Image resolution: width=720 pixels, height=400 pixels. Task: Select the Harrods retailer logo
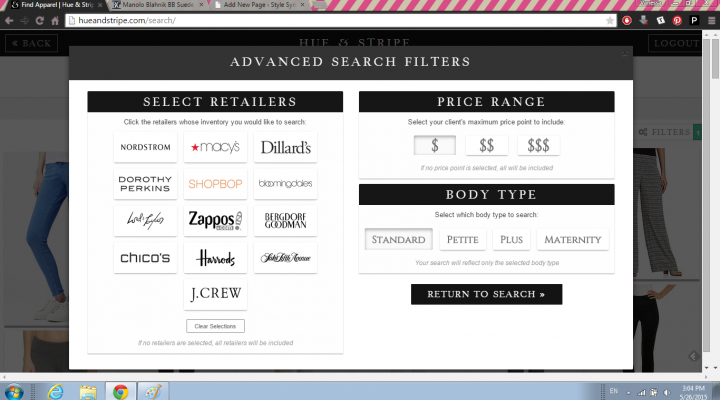point(216,258)
